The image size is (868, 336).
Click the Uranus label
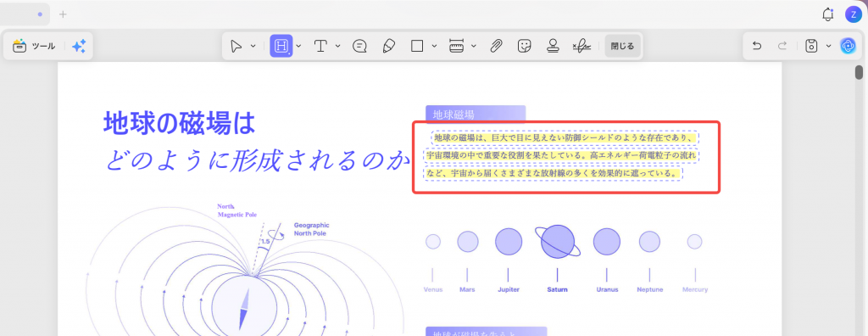tap(607, 289)
